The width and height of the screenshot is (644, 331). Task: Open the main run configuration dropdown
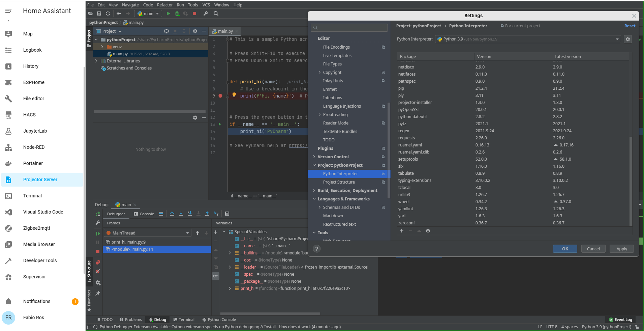coord(148,13)
